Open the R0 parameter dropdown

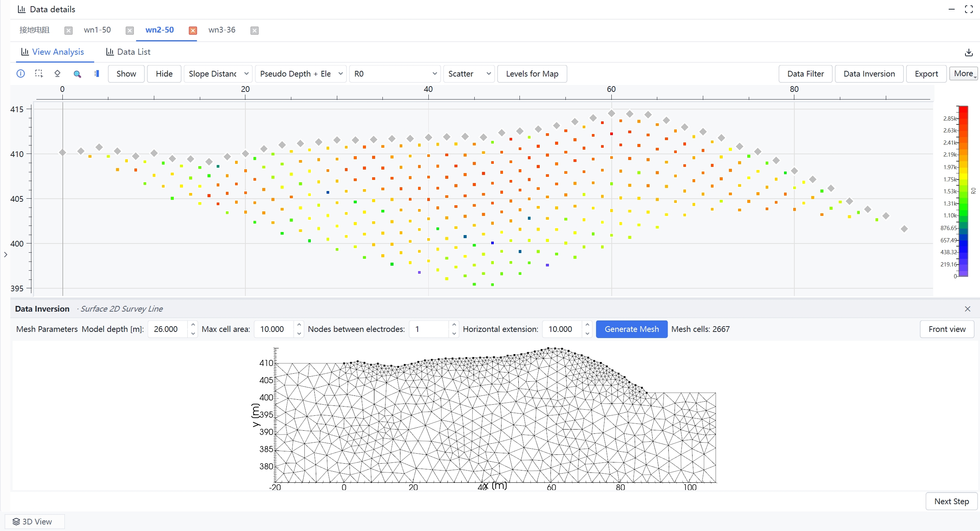pos(395,74)
